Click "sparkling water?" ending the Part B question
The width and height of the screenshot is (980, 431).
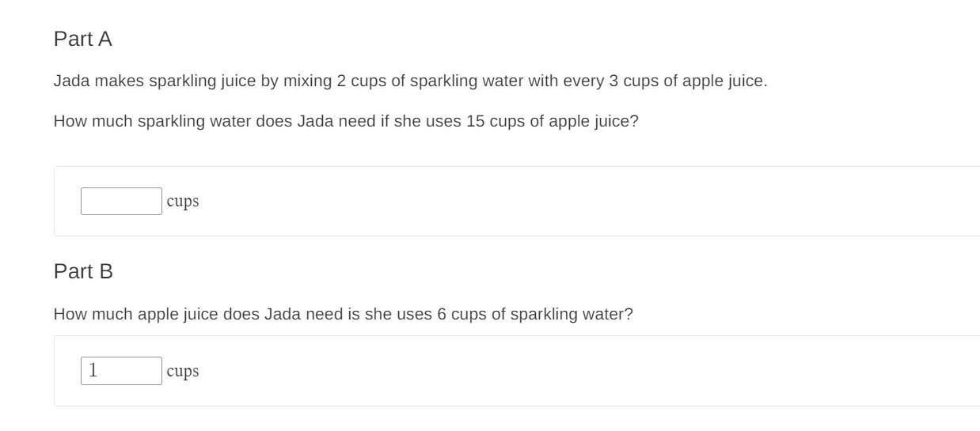pos(572,314)
